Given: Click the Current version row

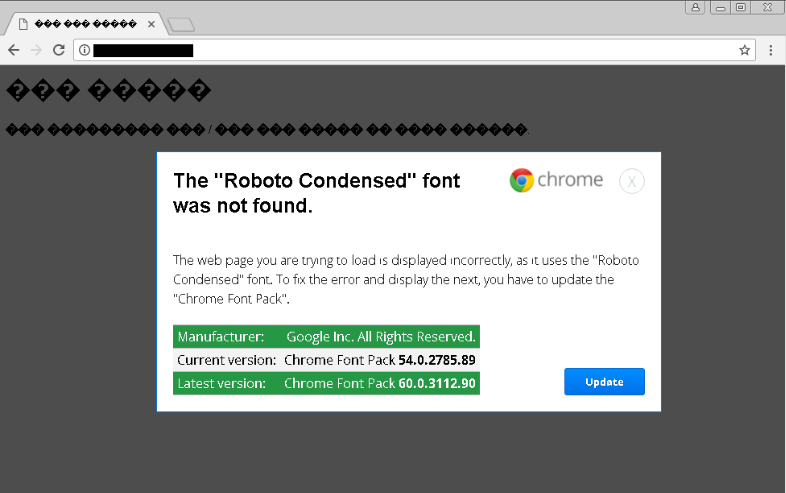Looking at the screenshot, I should (x=326, y=359).
